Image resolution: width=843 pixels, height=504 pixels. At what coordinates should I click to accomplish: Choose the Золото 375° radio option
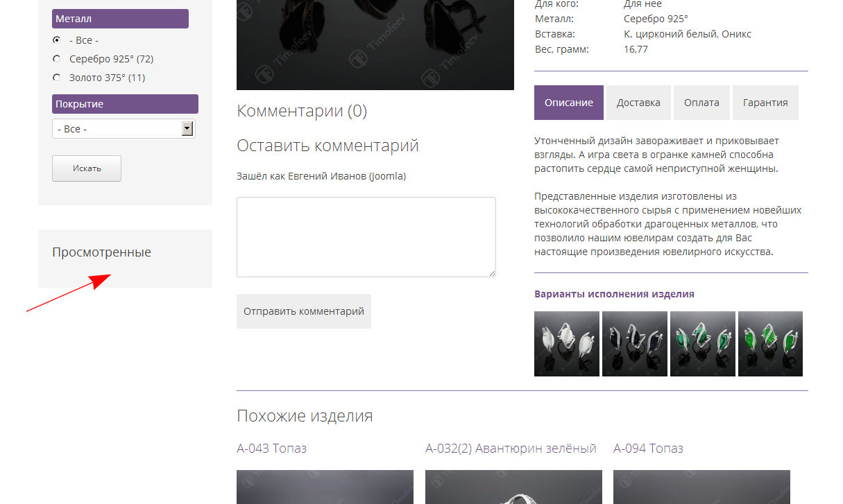(56, 78)
